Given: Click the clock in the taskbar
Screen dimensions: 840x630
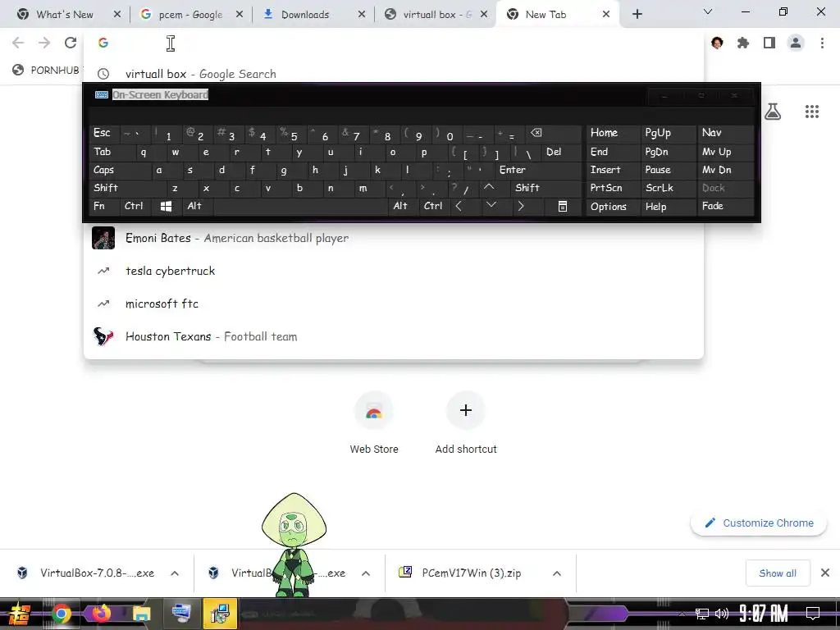Looking at the screenshot, I should click(764, 614).
